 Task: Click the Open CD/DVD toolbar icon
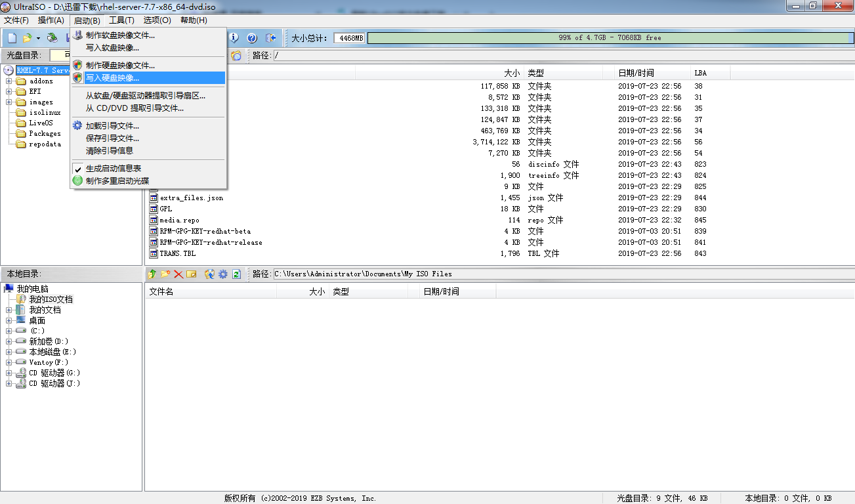click(52, 38)
